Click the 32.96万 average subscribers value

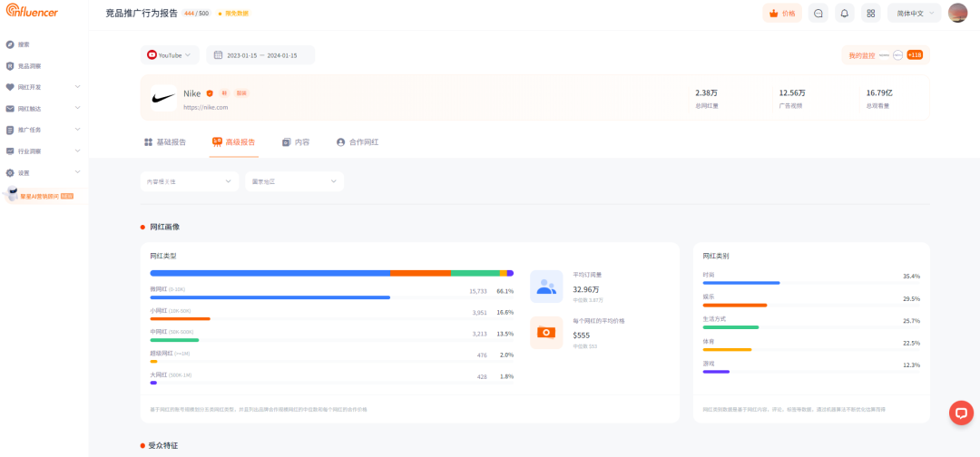point(586,289)
